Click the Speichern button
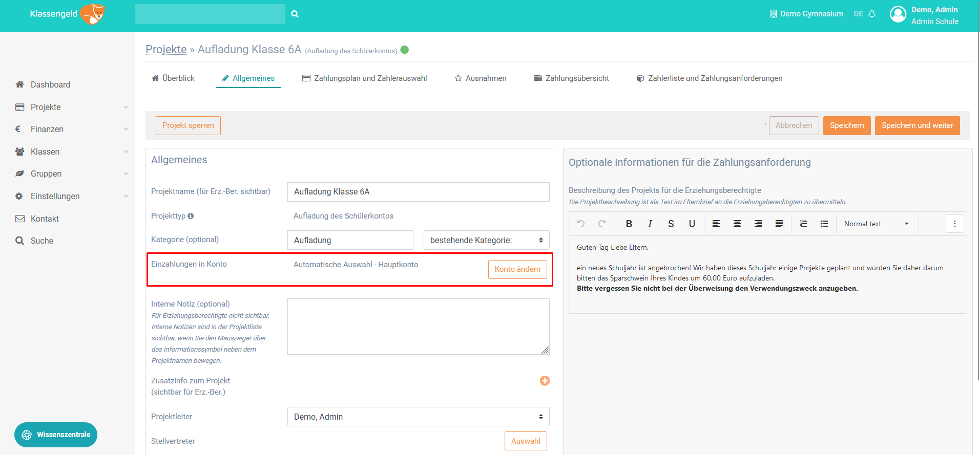 tap(847, 125)
